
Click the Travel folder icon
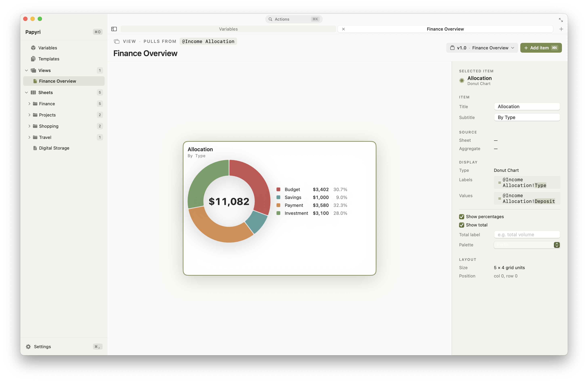[x=35, y=137]
